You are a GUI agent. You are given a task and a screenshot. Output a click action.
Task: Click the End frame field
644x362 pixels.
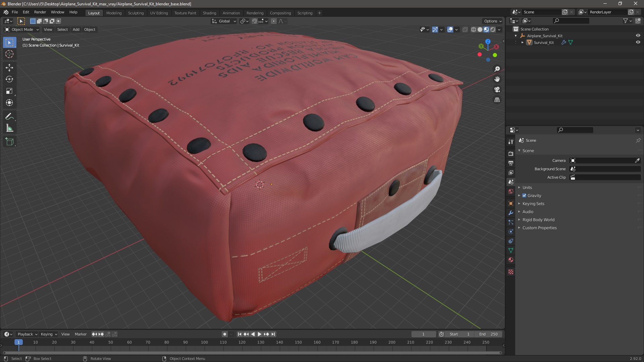pos(489,334)
